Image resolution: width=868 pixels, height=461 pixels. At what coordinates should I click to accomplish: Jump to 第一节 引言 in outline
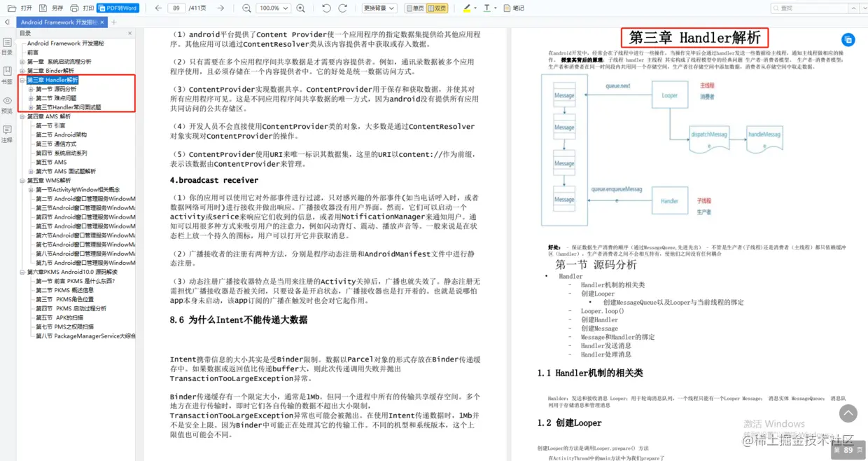(x=50, y=125)
